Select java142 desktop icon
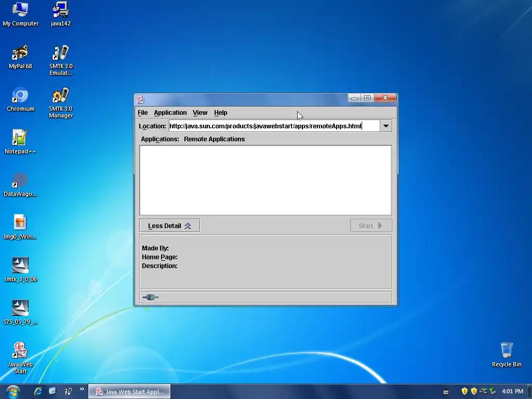The image size is (532, 399). [61, 14]
